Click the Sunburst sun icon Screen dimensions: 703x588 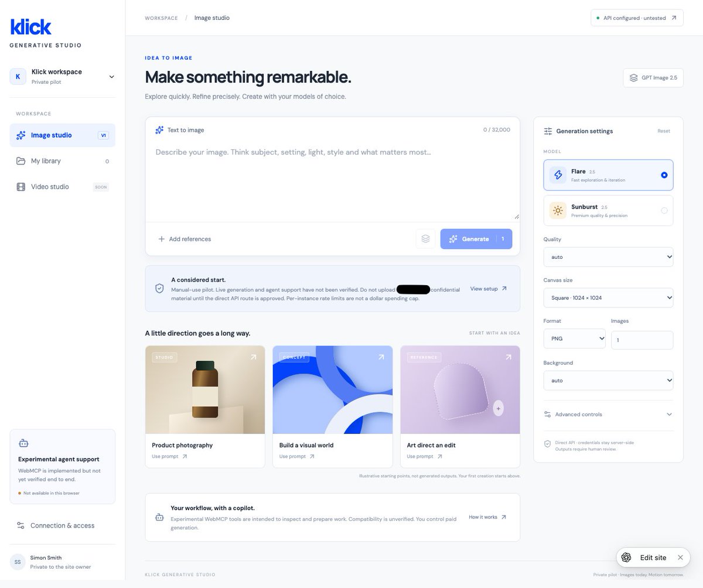(x=558, y=211)
